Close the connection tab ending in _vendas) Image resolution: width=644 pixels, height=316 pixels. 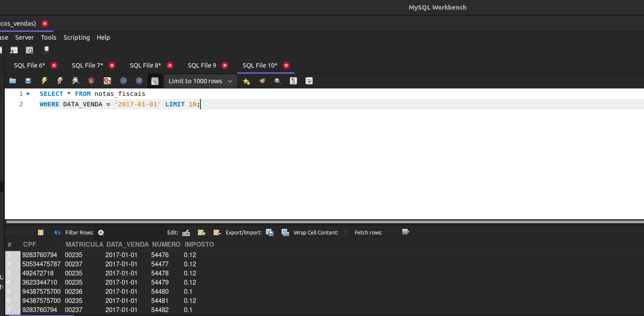45,24
